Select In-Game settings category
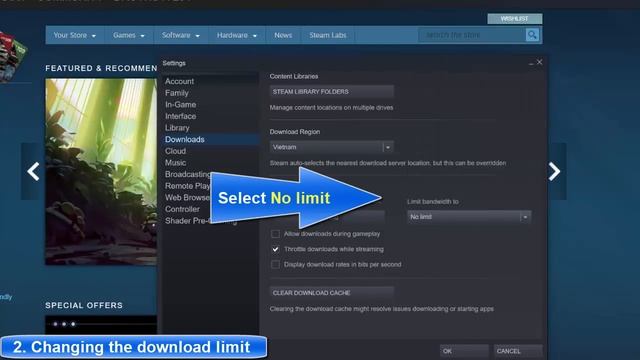Screen dimensions: 640x360 (180, 104)
